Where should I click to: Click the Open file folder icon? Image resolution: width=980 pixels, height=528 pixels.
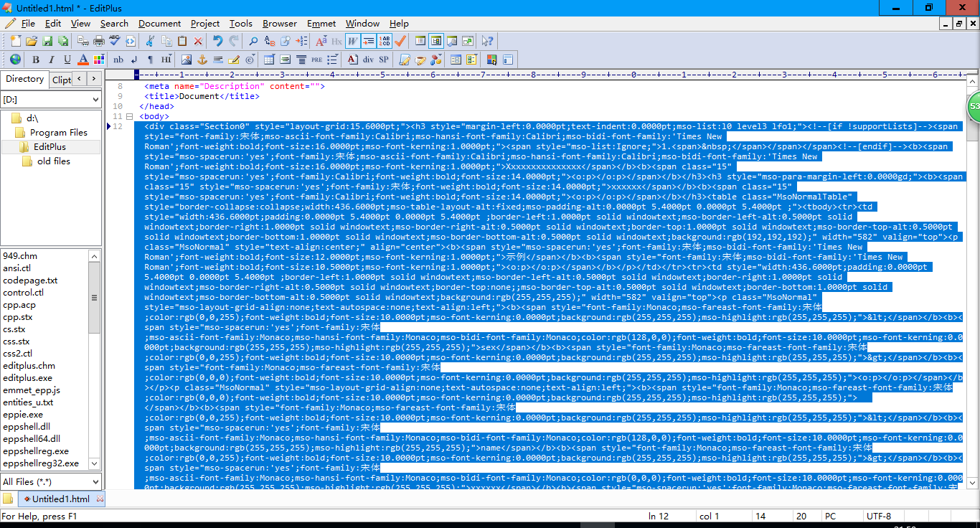click(x=32, y=41)
